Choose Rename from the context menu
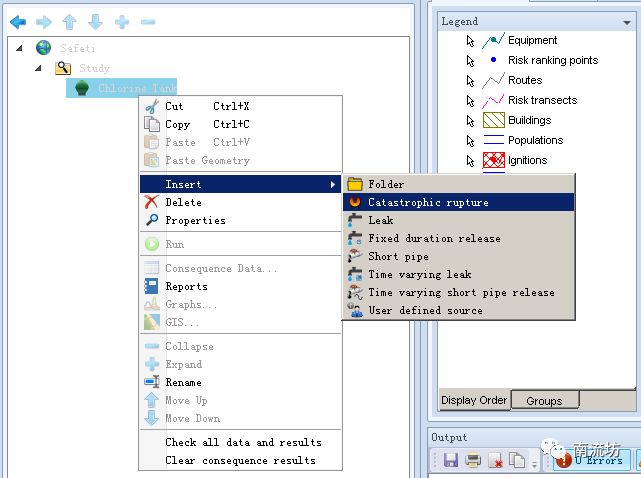This screenshot has height=478, width=641. [x=240, y=382]
